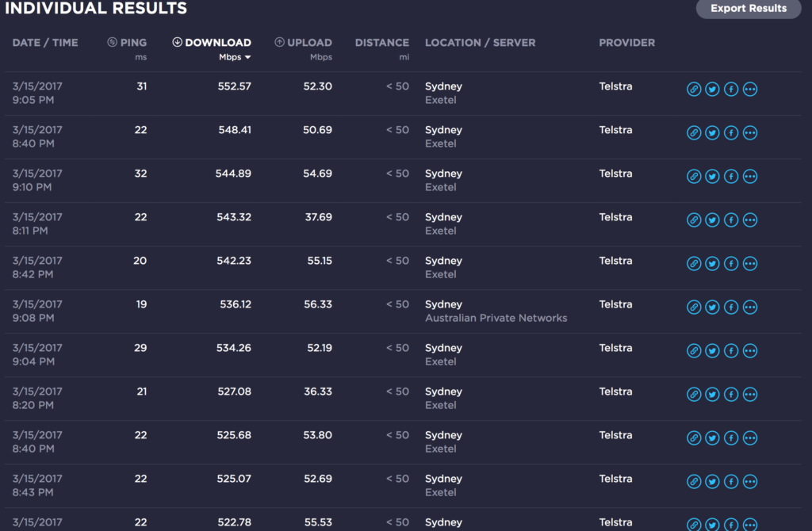This screenshot has width=812, height=531.
Task: Open more options for the 9:08 PM result
Action: [750, 307]
